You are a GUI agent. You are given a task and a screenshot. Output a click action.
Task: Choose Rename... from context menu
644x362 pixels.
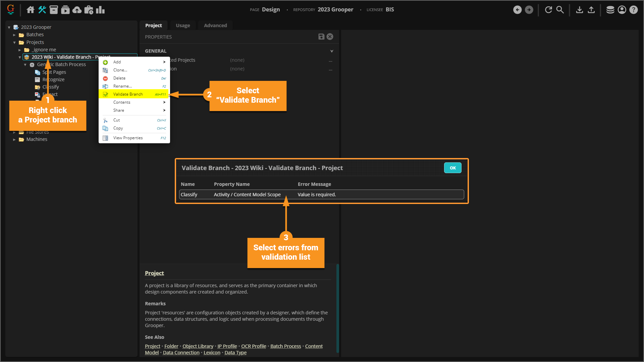(x=134, y=86)
